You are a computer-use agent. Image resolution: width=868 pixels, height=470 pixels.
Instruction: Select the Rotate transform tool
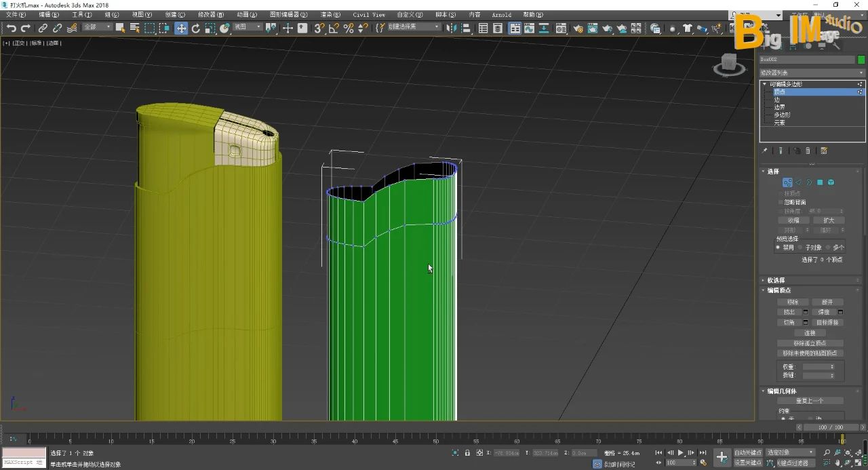click(x=196, y=28)
